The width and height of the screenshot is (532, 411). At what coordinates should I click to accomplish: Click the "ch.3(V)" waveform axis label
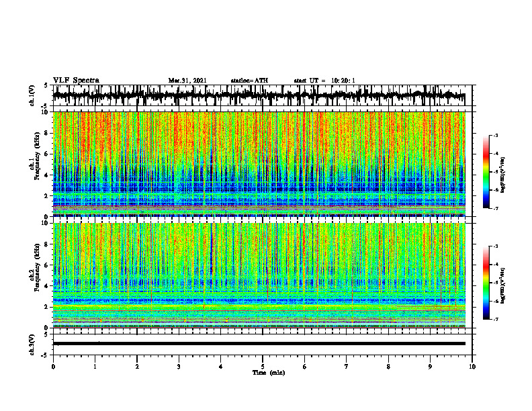(32, 345)
